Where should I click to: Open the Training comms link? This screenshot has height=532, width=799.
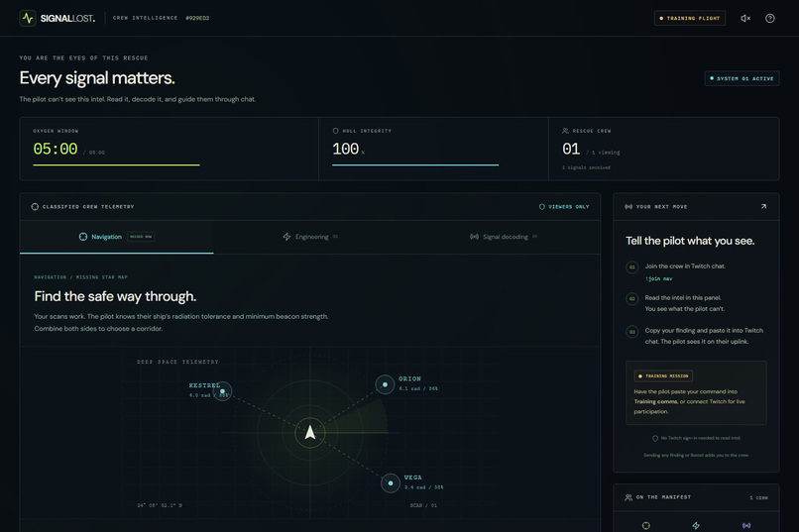coord(656,401)
